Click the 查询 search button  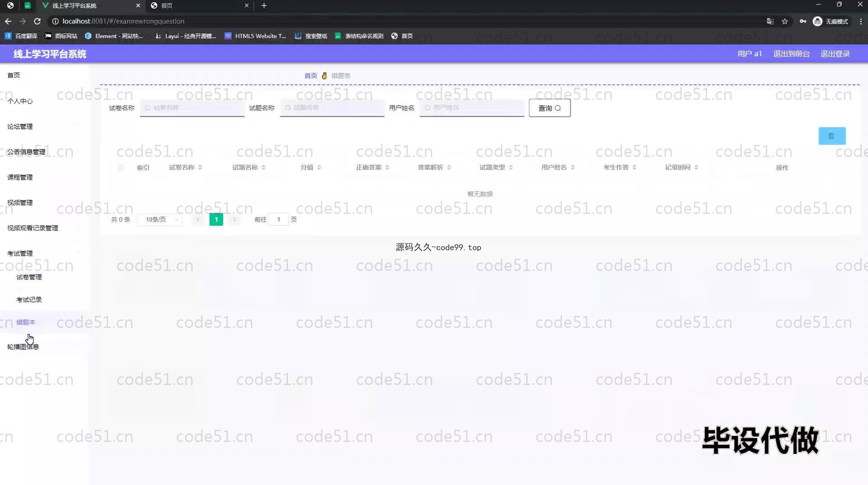click(550, 108)
